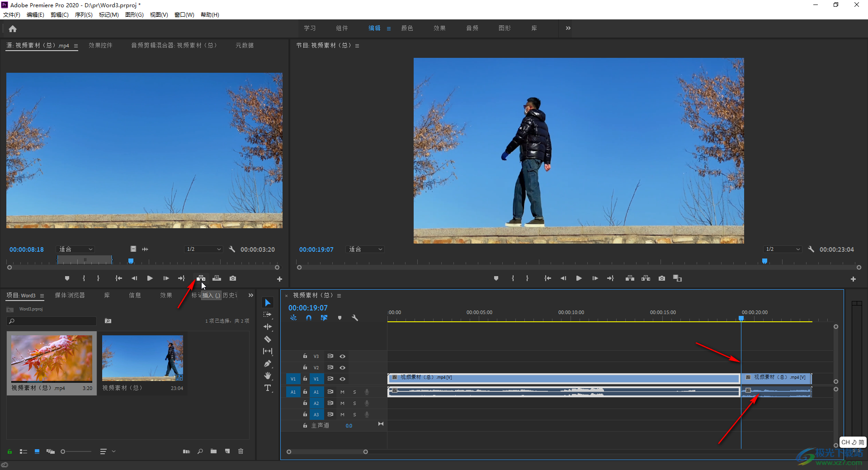Export frame from Source monitor

233,278
